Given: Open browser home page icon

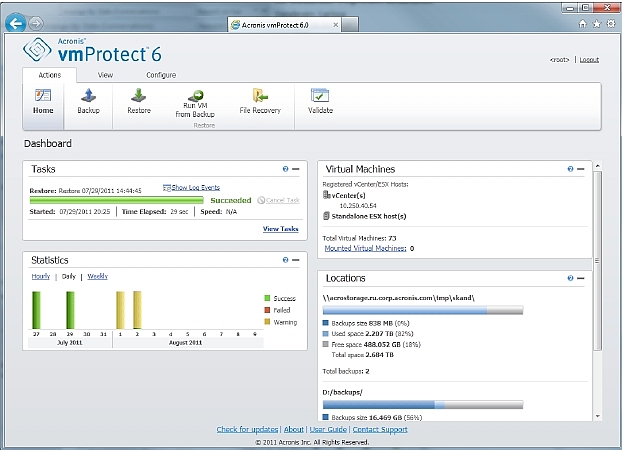Looking at the screenshot, I should tap(582, 24).
